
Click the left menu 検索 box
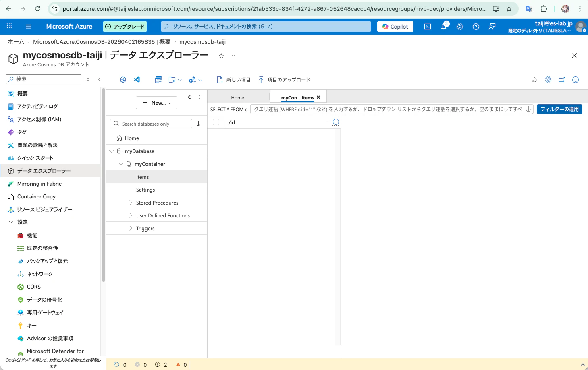[44, 79]
